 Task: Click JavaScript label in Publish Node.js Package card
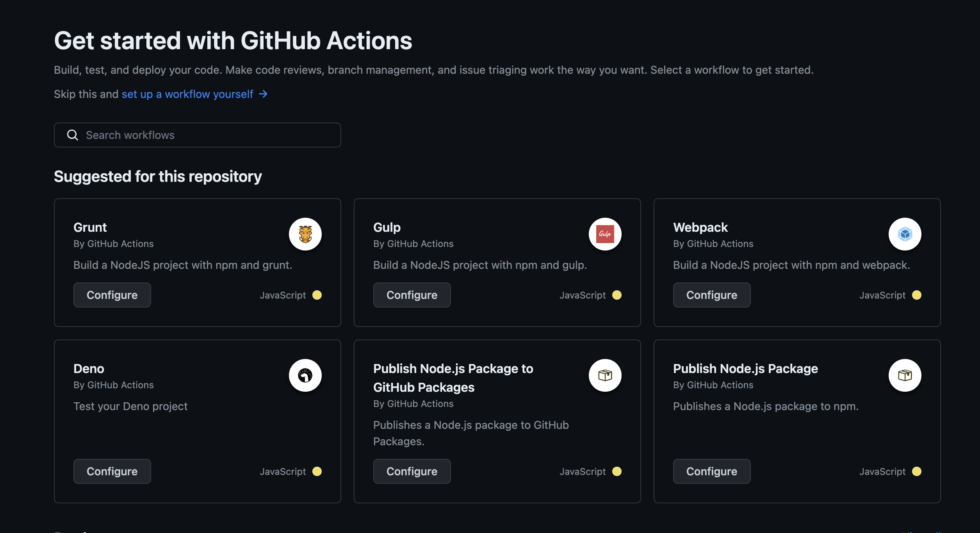coord(882,471)
